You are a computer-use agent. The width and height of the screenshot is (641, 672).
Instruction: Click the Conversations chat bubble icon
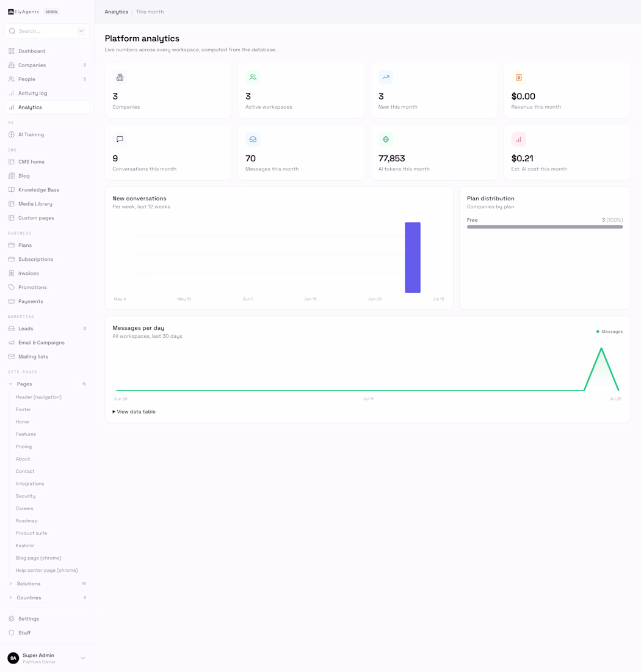tap(120, 139)
